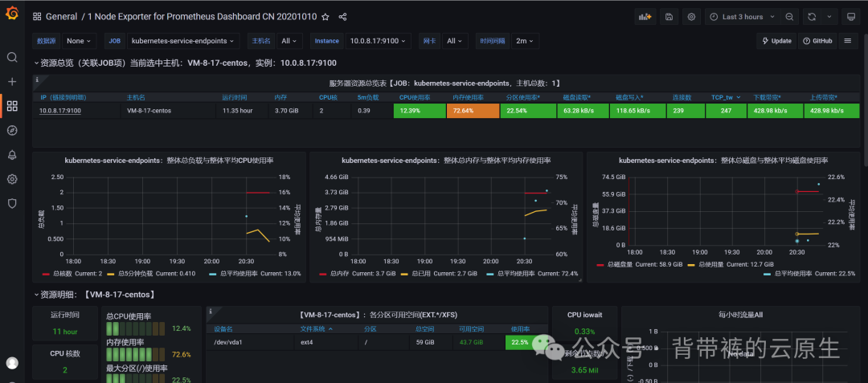Image resolution: width=868 pixels, height=383 pixels.
Task: Open the 主机名 All dropdown
Action: pos(289,41)
